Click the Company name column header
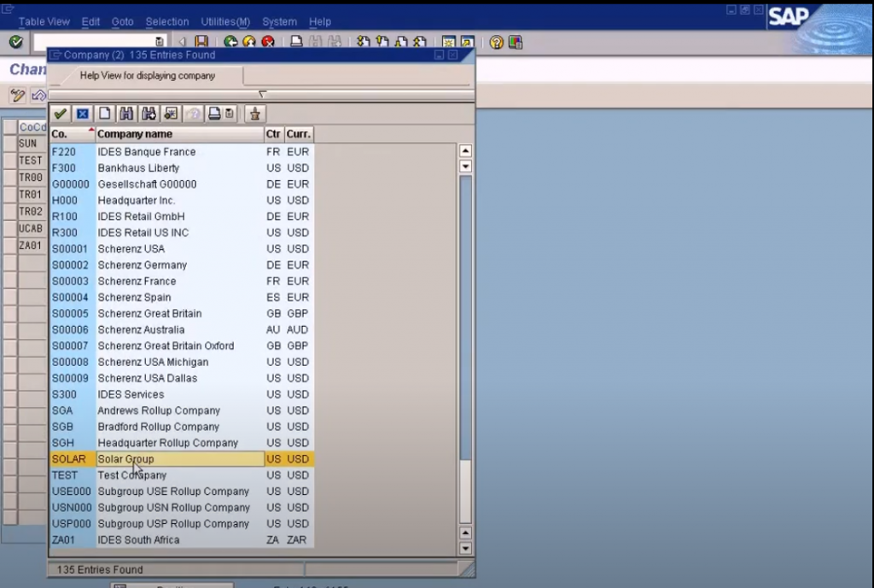This screenshot has width=874, height=588. coord(180,134)
